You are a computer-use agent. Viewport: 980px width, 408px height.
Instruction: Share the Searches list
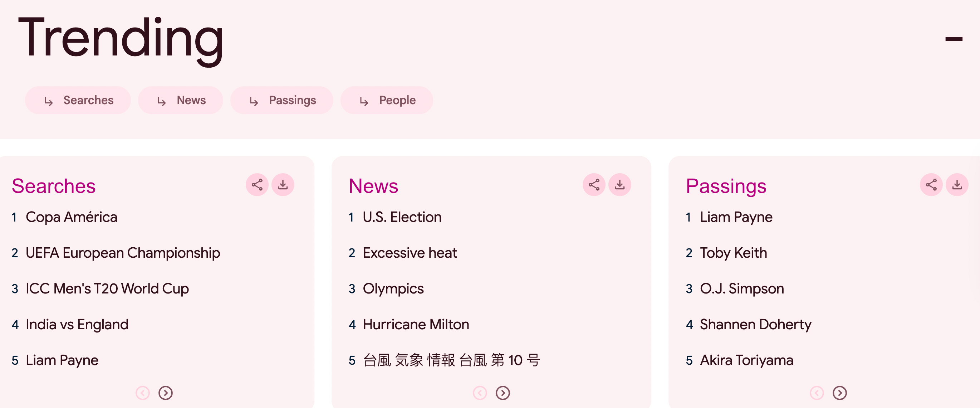257,185
